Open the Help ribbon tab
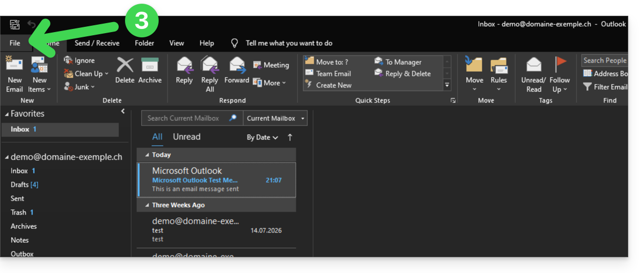 [207, 43]
